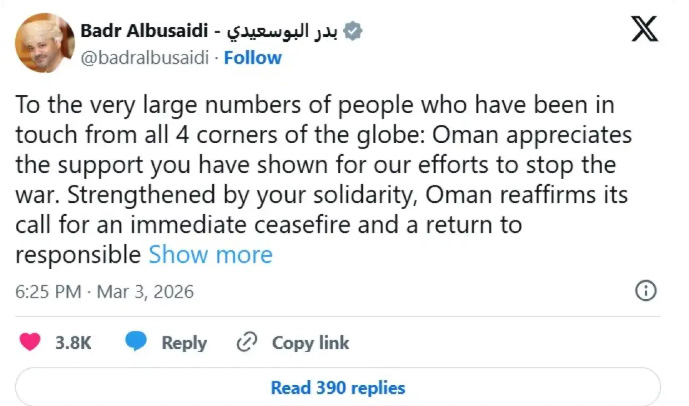Open the 6:25 PM timestamp link
Image resolution: width=689 pixels, height=406 pixels.
click(48, 292)
